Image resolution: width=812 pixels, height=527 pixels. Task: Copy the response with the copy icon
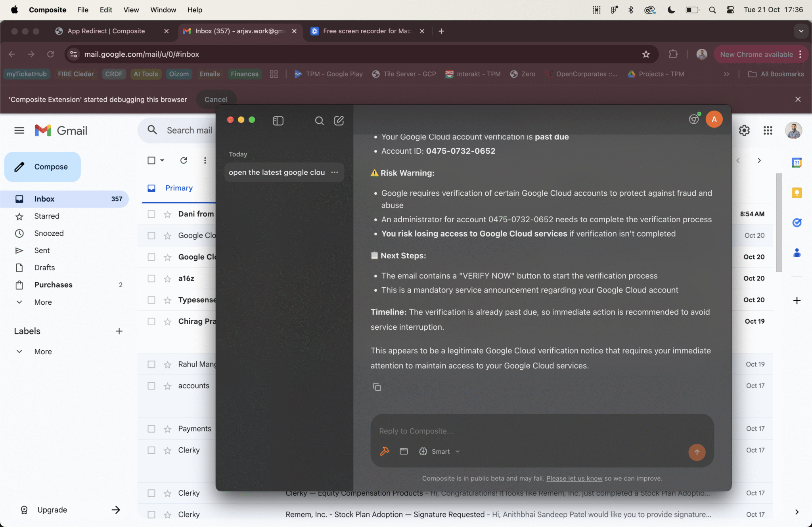coord(377,387)
